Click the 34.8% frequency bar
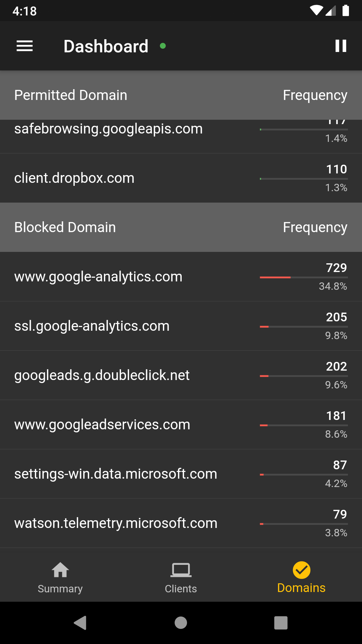 304,277
